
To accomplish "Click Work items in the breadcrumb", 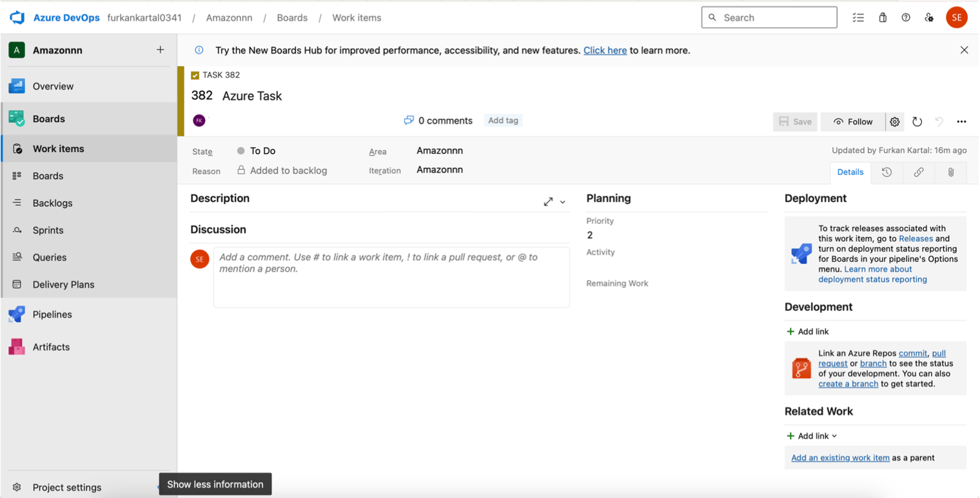I will pyautogui.click(x=357, y=17).
